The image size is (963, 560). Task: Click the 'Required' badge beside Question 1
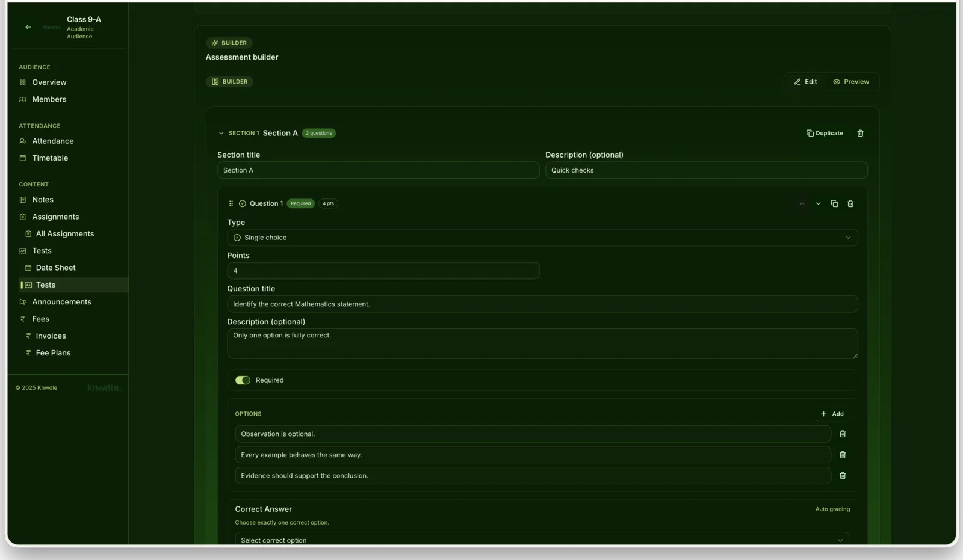pos(300,204)
